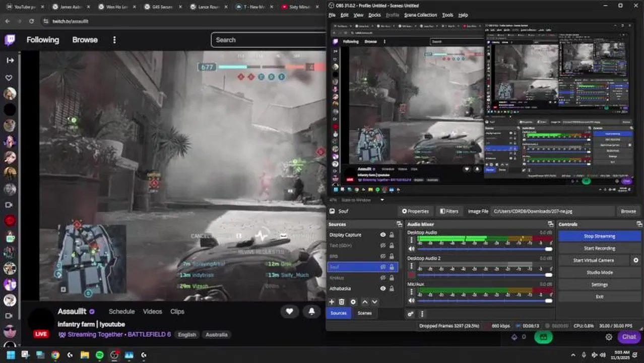This screenshot has width=644, height=363.
Task: Open Audio Mixer toolbar three-dot menu
Action: point(422,314)
